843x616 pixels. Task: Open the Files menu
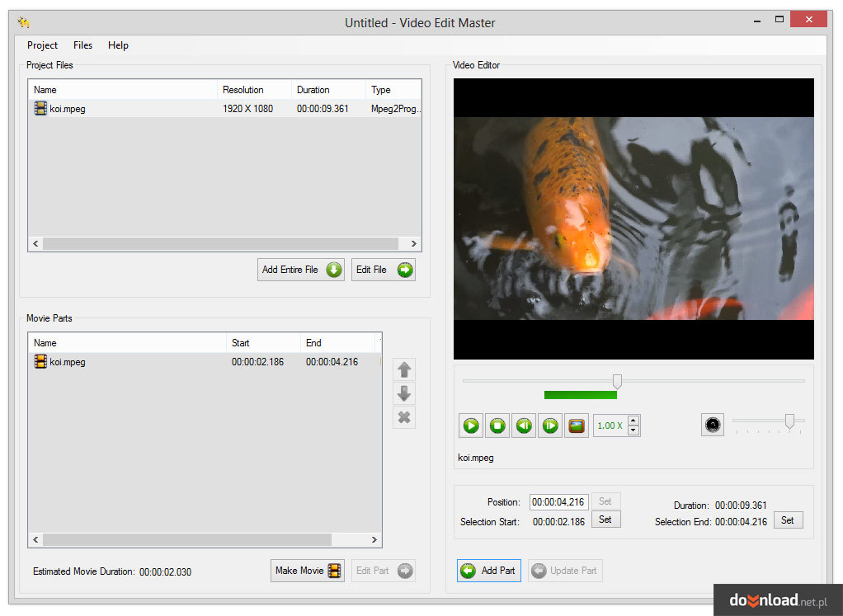[82, 45]
